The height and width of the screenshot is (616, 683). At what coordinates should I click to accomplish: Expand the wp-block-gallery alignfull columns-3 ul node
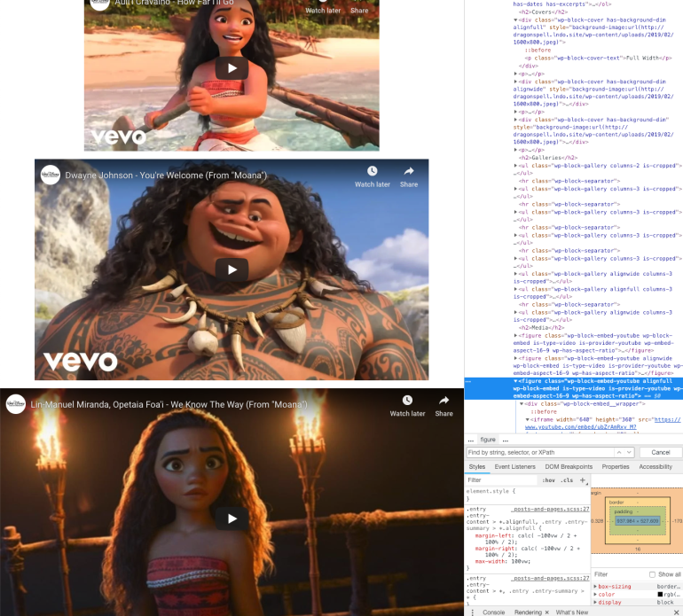[x=515, y=289]
